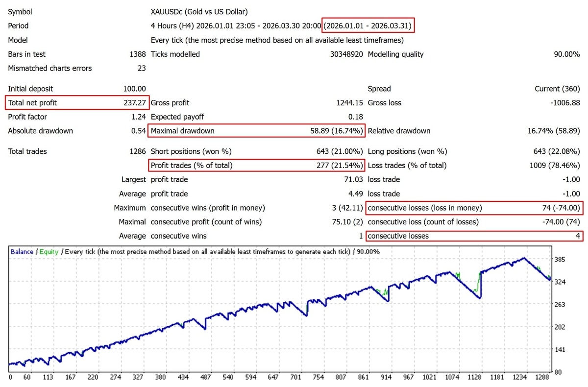Select the Ticks modelled value 30348920
The image size is (588, 387).
click(346, 54)
